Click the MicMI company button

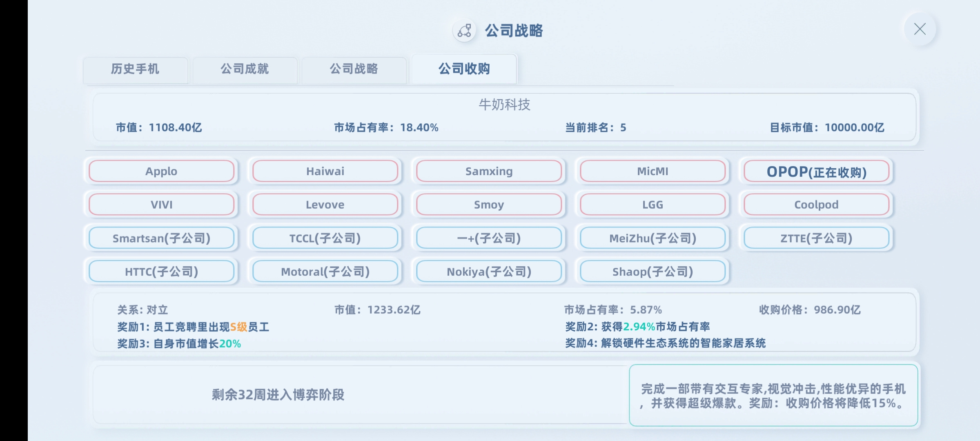click(x=653, y=171)
